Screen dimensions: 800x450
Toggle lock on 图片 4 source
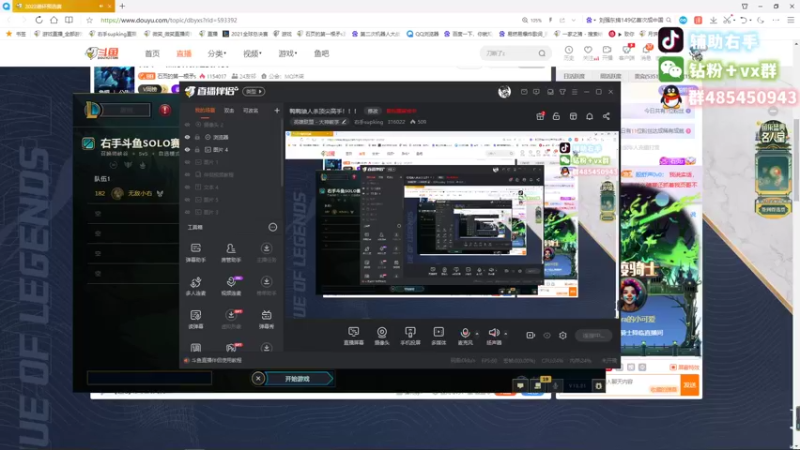click(x=197, y=149)
